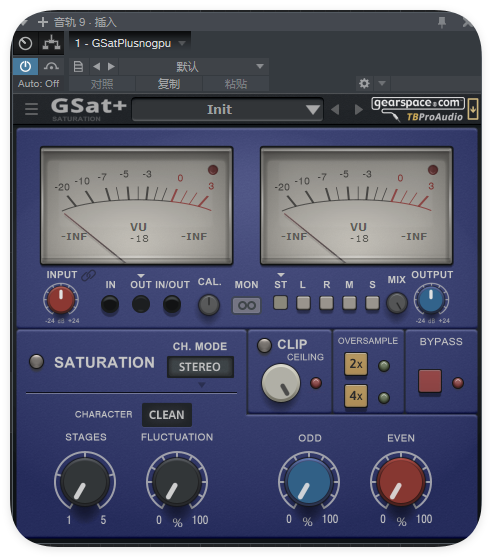
Task: Open GSat+ hamburger menu
Action: (x=31, y=109)
